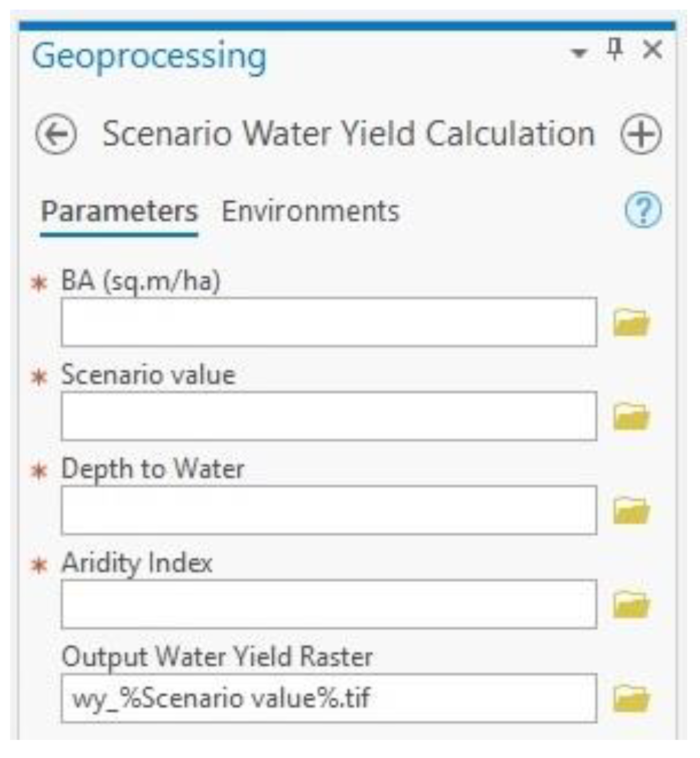The image size is (700, 758).
Task: Click the Scenario Water Yield Calculation title
Action: click(x=348, y=133)
